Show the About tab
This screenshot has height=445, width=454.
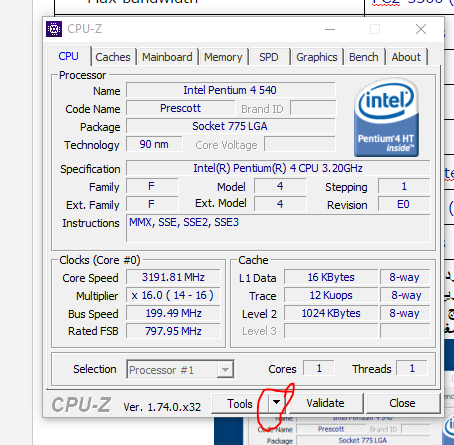pyautogui.click(x=406, y=57)
